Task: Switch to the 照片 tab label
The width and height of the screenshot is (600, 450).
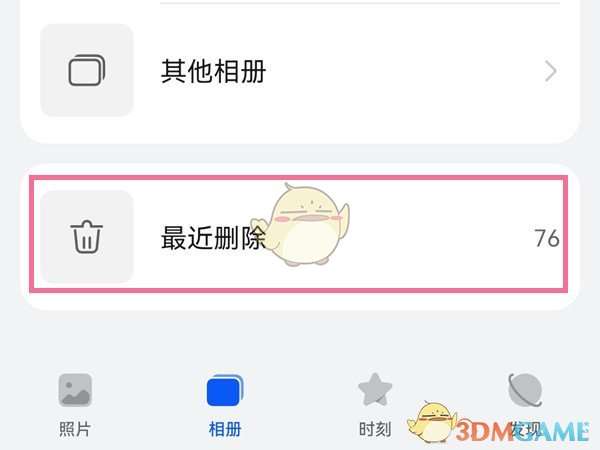Action: (x=75, y=429)
